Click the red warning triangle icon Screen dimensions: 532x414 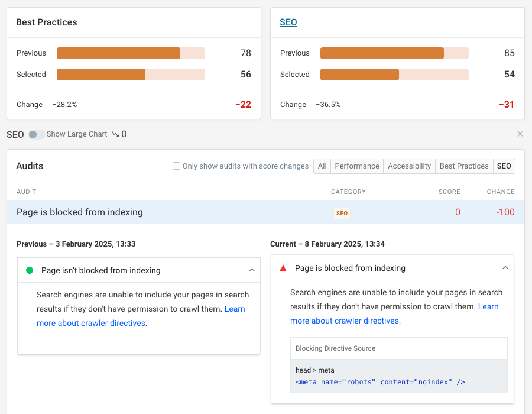283,268
